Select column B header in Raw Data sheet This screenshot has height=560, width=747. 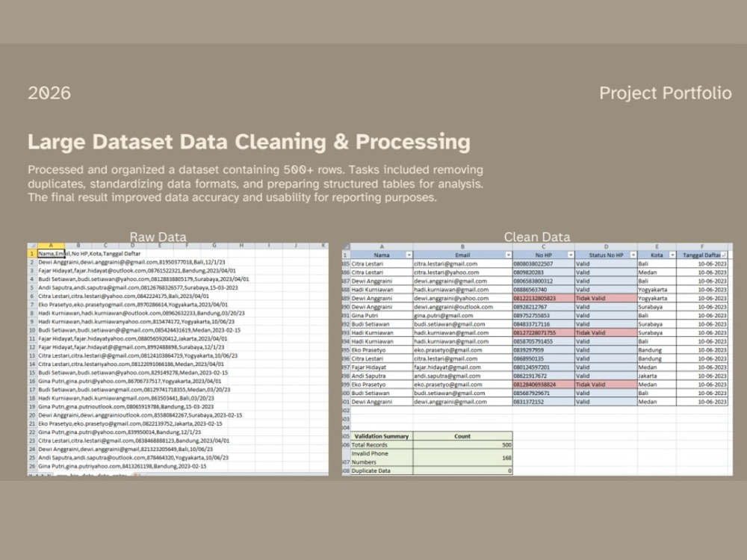coord(78,246)
